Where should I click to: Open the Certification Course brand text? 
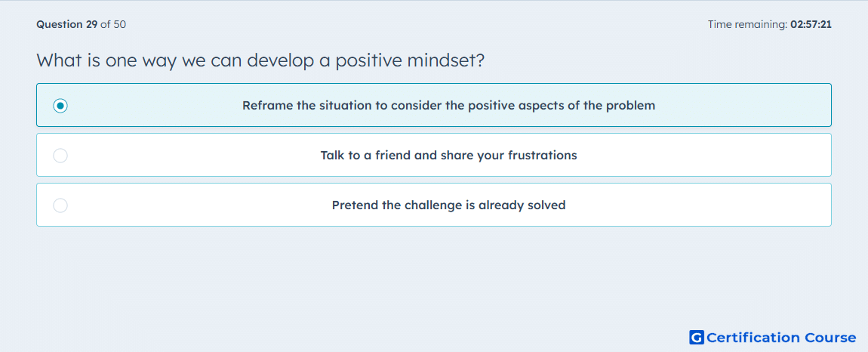tap(781, 338)
